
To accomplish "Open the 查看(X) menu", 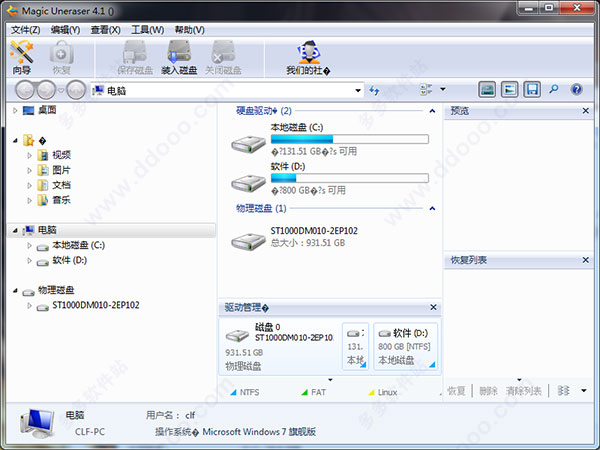I will [x=106, y=30].
